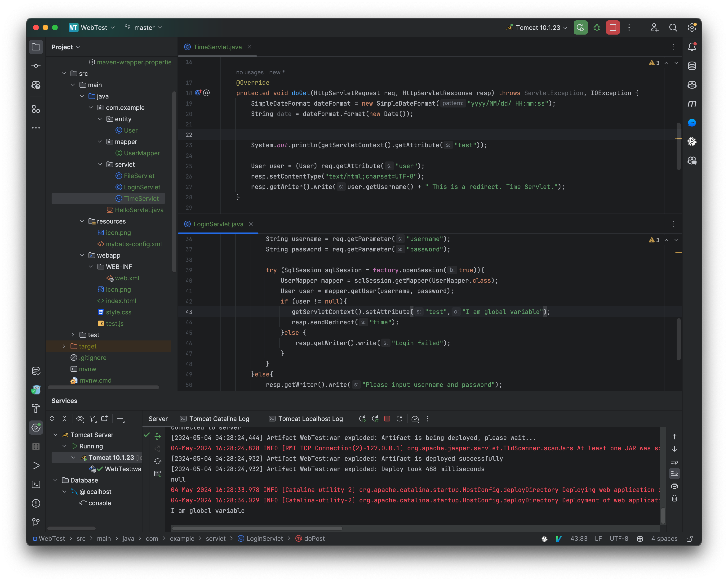The width and height of the screenshot is (728, 581).
Task: Start the debugger for Tomcat
Action: click(x=596, y=27)
